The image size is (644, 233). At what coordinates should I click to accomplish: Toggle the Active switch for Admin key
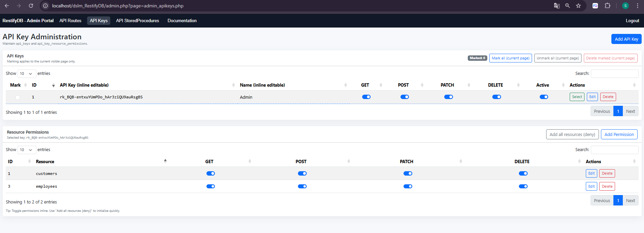pyautogui.click(x=544, y=97)
